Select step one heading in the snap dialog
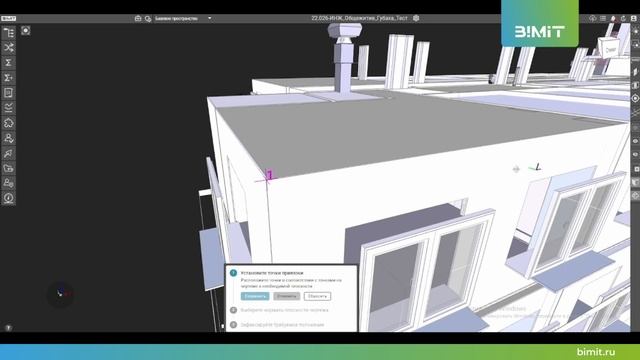Viewport: 640px width, 360px height. click(x=272, y=273)
